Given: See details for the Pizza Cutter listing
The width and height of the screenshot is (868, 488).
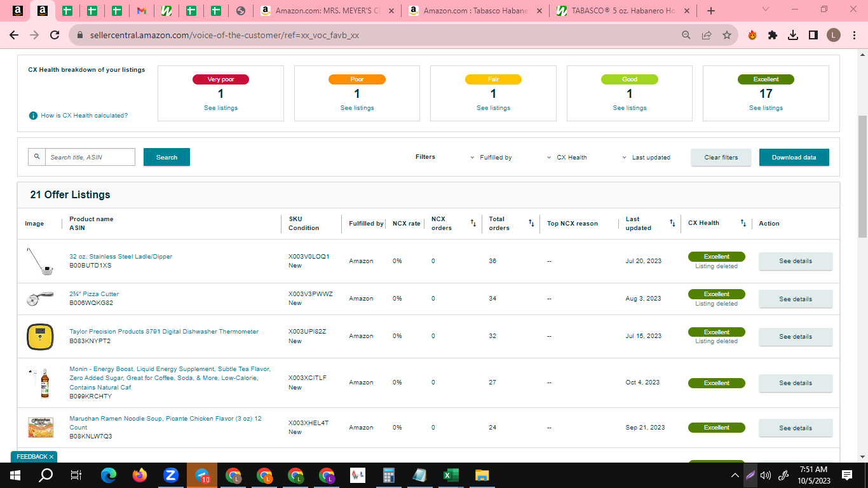Looking at the screenshot, I should point(796,299).
